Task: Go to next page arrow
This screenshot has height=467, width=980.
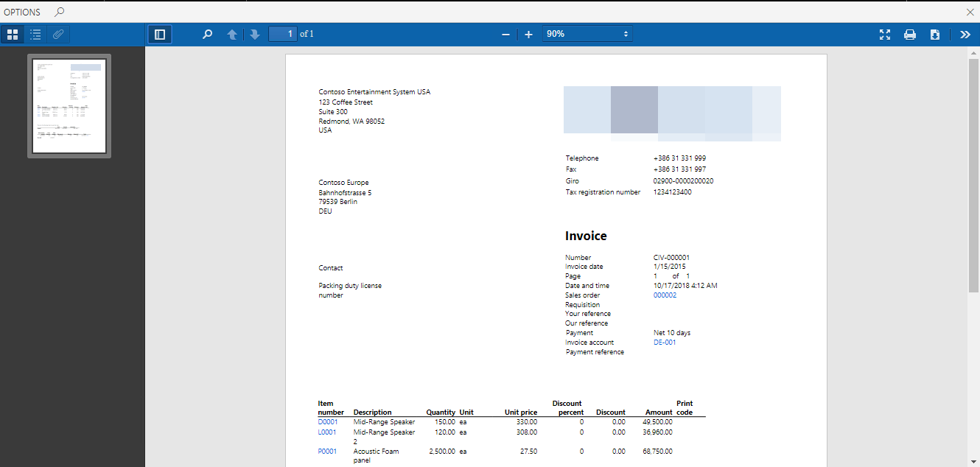Action: click(x=255, y=34)
